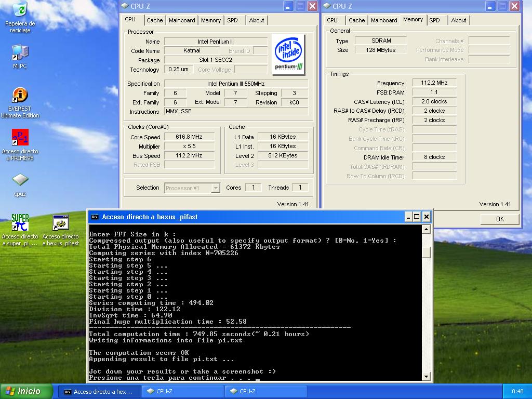Select the super_pi shortcut icon
This screenshot has width=532, height=399.
(20, 222)
